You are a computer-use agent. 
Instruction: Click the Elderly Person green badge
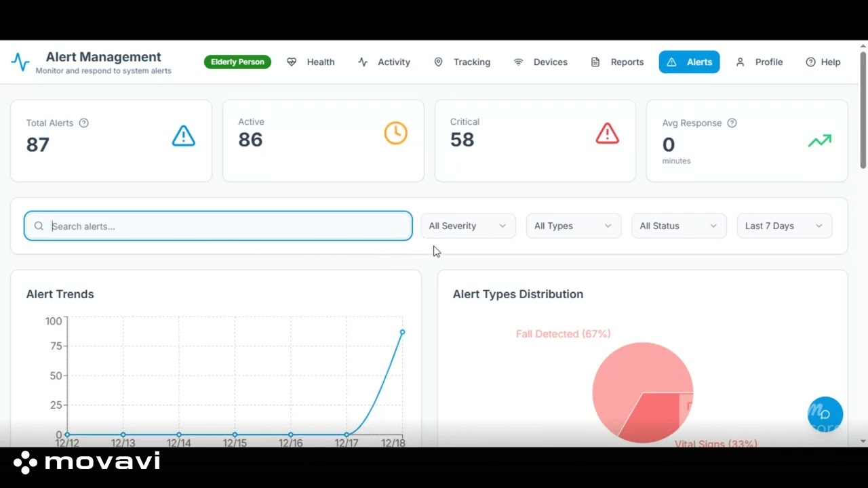point(237,62)
